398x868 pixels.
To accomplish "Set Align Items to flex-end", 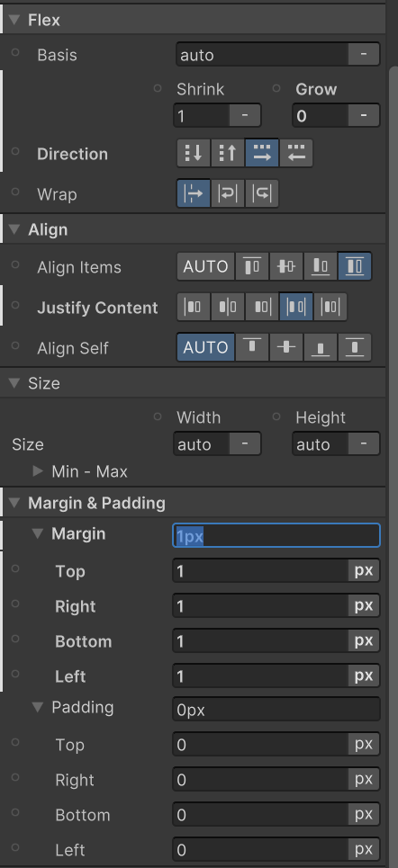I will [321, 267].
